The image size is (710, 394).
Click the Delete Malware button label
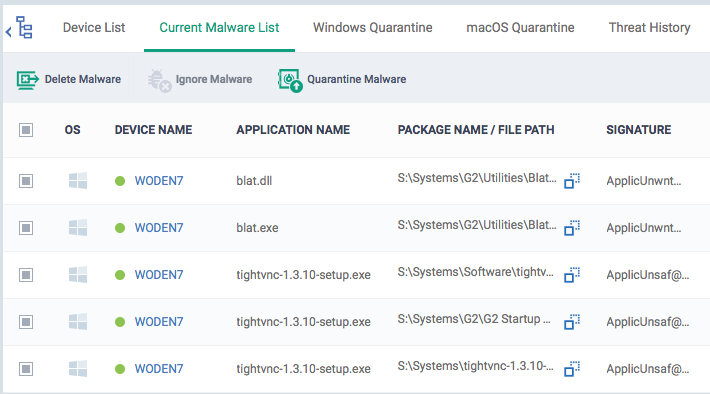click(83, 79)
